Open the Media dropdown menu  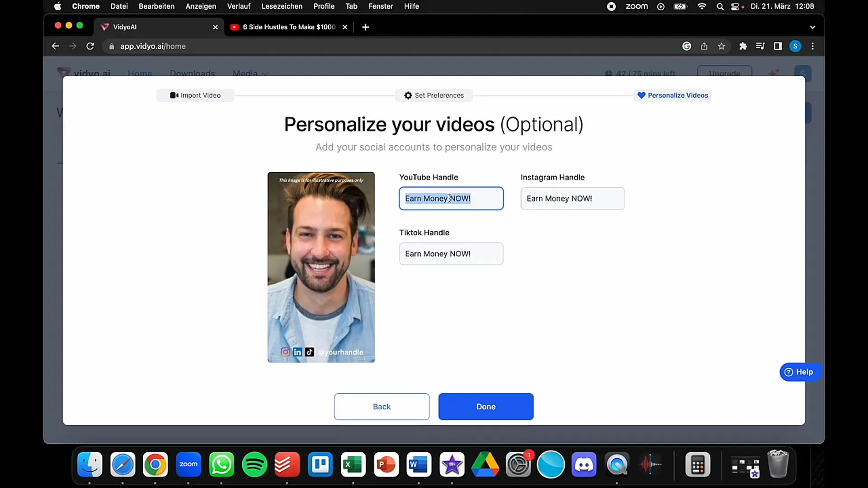point(250,73)
